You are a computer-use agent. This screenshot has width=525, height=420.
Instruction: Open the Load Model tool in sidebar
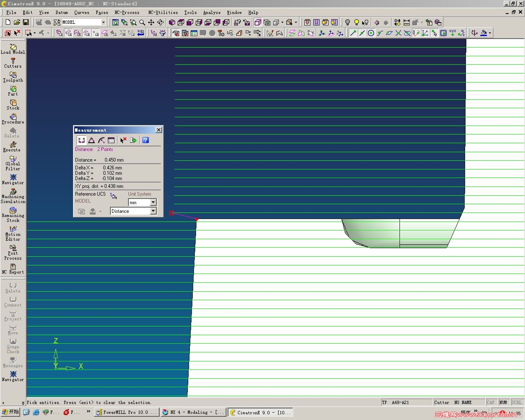click(13, 49)
